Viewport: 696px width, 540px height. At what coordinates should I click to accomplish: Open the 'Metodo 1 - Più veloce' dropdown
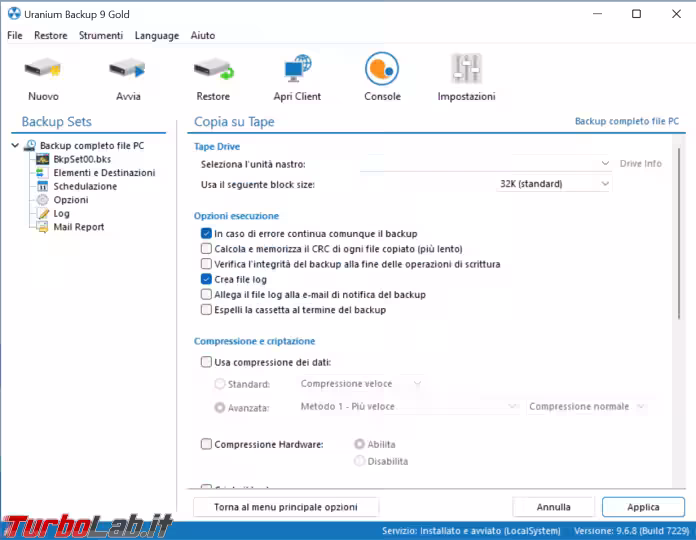tap(408, 406)
